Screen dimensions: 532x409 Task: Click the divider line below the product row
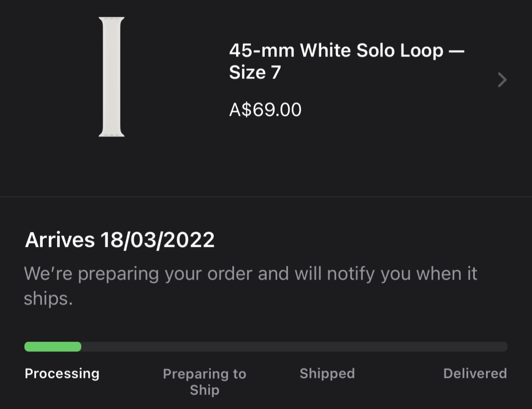[x=266, y=197]
